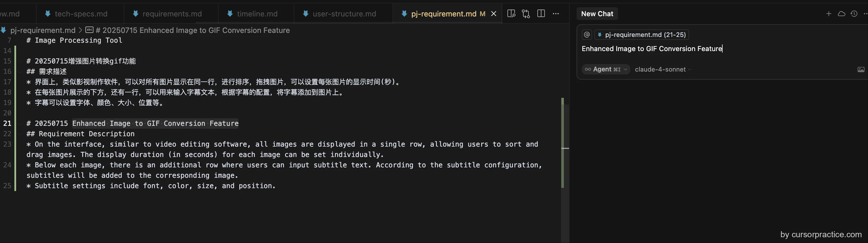
Task: Click the source control compare changes icon
Action: click(526, 14)
